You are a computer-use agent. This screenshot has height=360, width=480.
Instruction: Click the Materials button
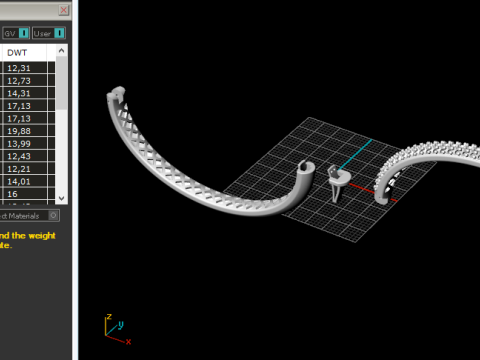(29, 216)
